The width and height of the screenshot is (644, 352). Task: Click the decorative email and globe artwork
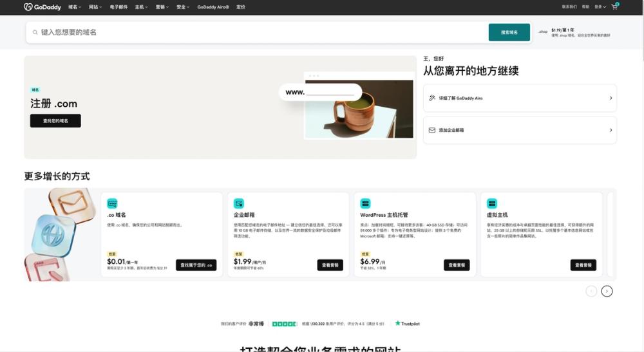[61, 235]
